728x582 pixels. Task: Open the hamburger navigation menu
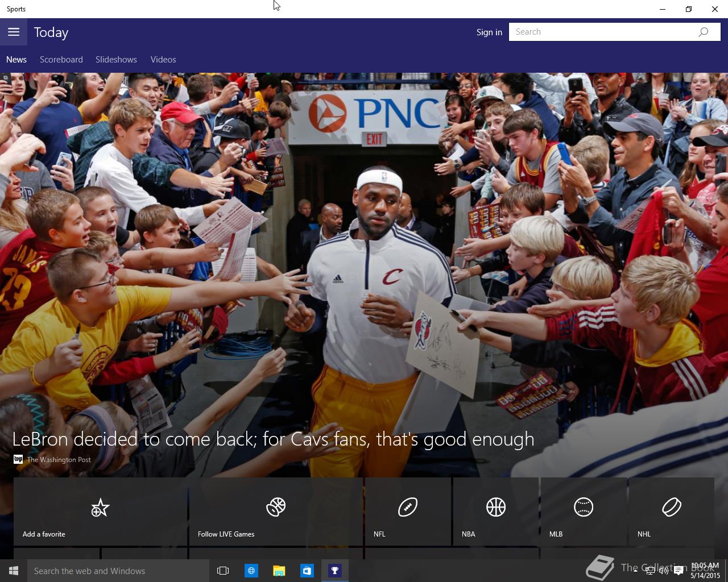point(14,32)
